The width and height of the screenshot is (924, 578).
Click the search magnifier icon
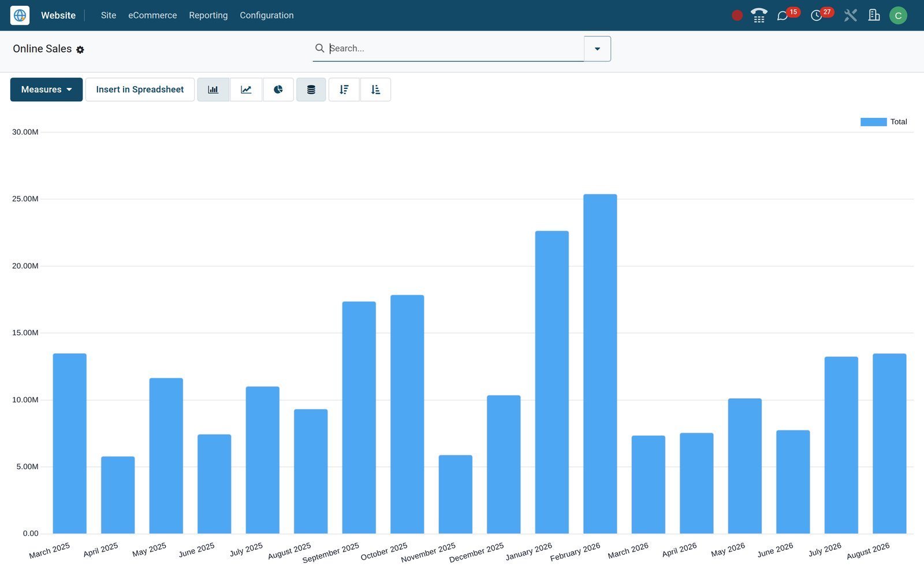tap(319, 48)
